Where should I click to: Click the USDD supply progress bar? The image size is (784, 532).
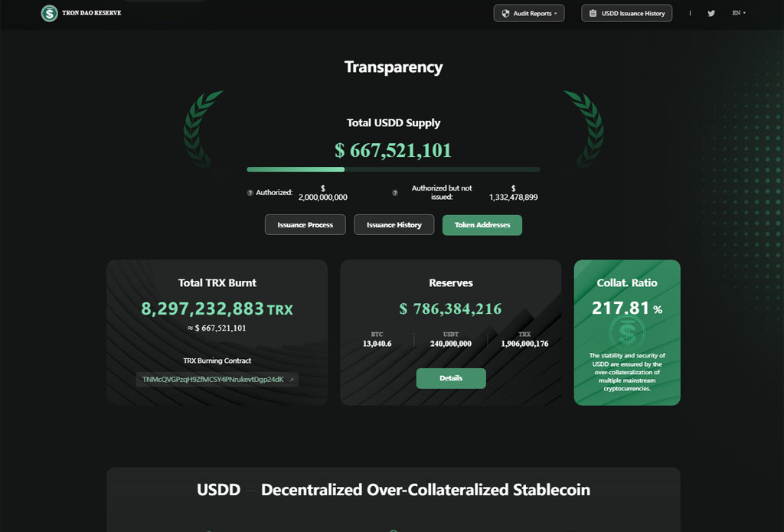[x=394, y=169]
